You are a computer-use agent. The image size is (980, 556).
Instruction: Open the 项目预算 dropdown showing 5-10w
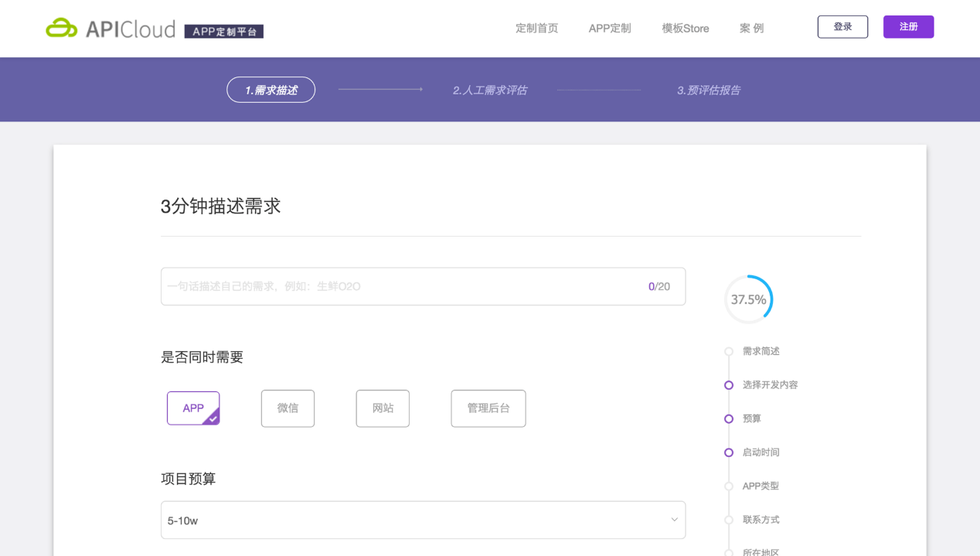pyautogui.click(x=423, y=520)
